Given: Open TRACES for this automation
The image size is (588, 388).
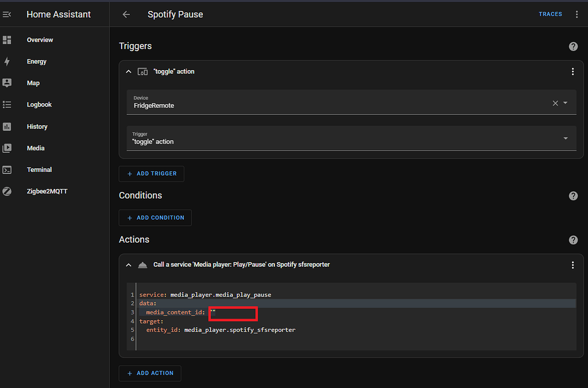Looking at the screenshot, I should pos(550,14).
